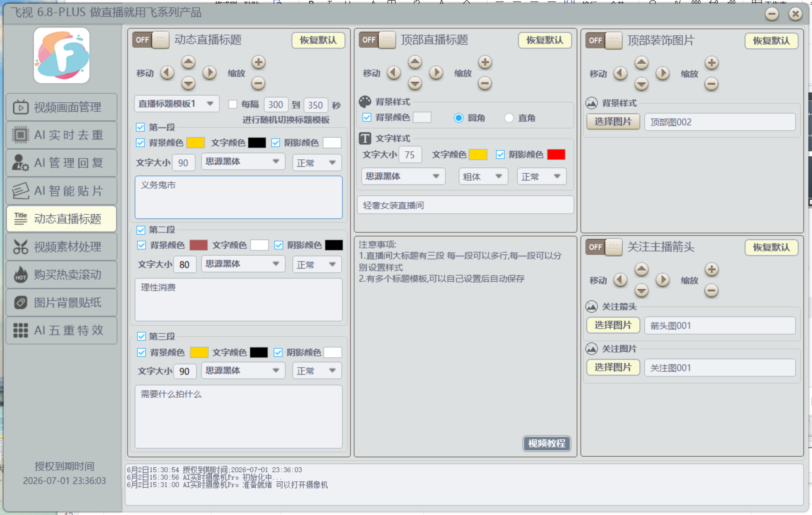Image resolution: width=812 pixels, height=515 pixels.
Task: Click the move-down arrow in 关注主播箭头 panel
Action: [x=641, y=290]
